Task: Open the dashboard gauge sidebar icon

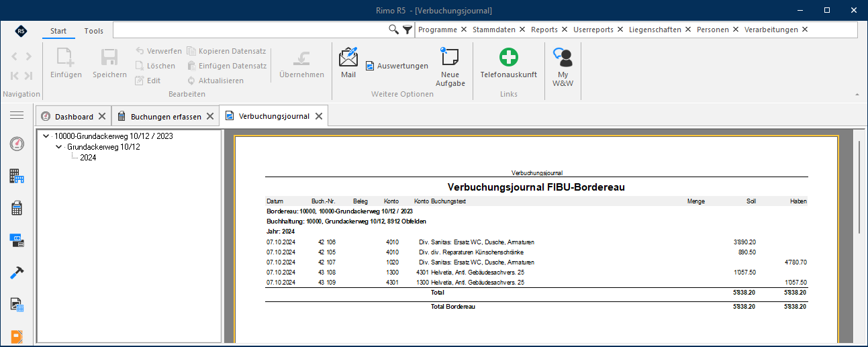Action: coord(17,144)
